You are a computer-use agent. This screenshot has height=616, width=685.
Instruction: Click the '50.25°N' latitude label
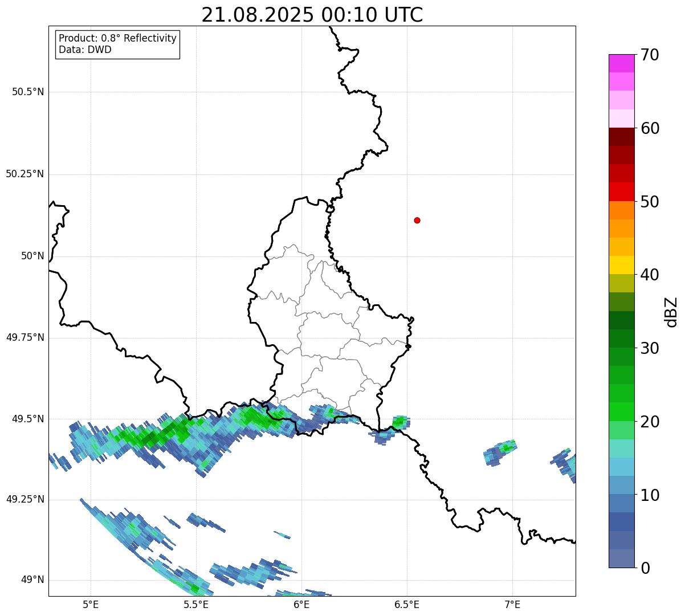point(25,174)
